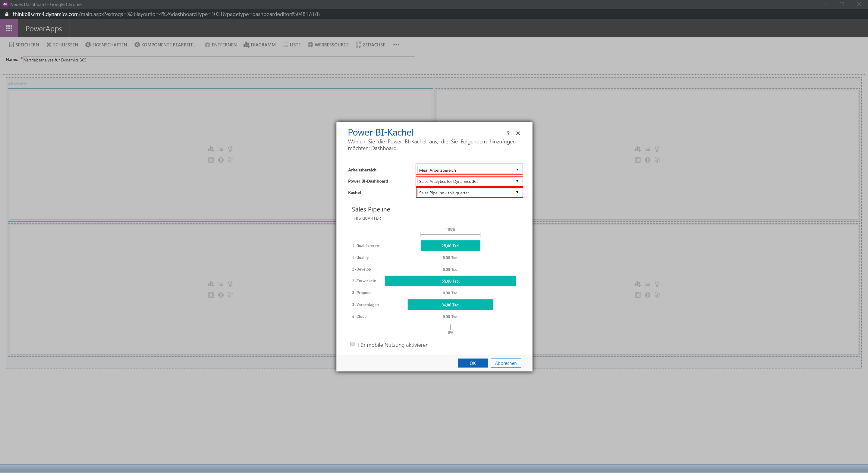
Task: Click KOMPONENTE BEARBEIT... in the toolbar
Action: [165, 45]
